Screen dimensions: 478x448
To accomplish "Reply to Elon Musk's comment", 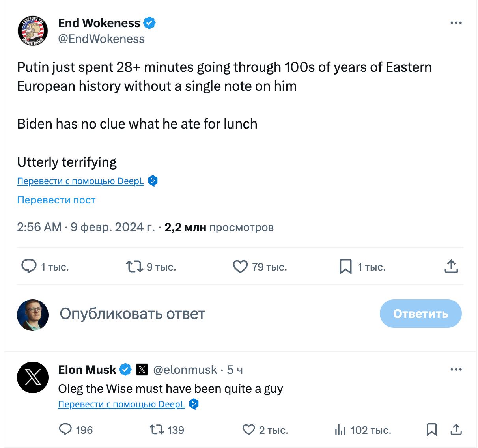I will (x=65, y=429).
